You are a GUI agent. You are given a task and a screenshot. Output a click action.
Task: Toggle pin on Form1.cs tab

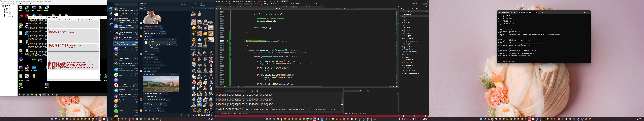click(x=296, y=7)
